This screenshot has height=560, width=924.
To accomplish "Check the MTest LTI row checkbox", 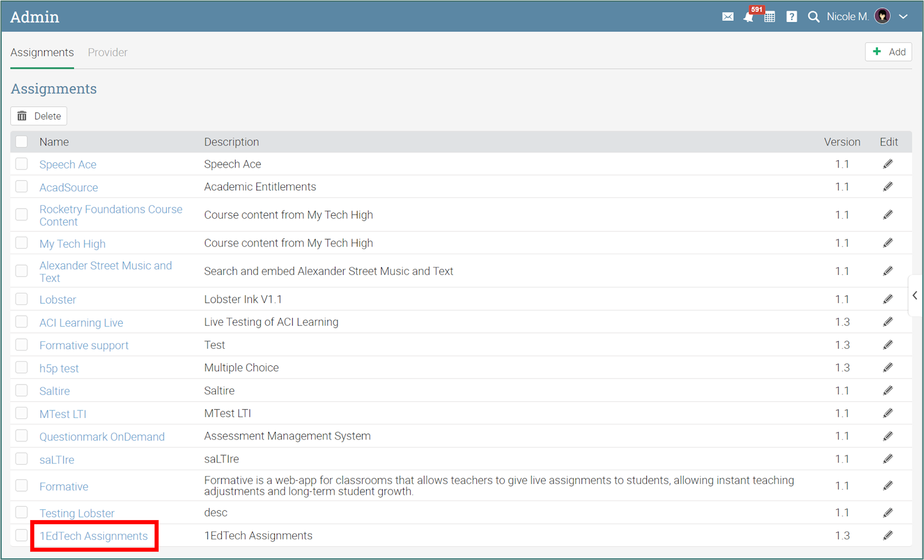I will coord(21,413).
